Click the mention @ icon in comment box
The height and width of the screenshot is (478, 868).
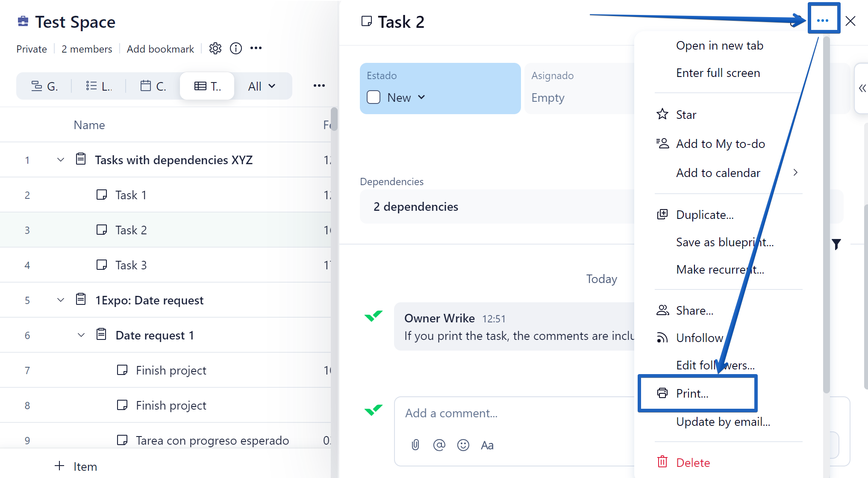439,445
